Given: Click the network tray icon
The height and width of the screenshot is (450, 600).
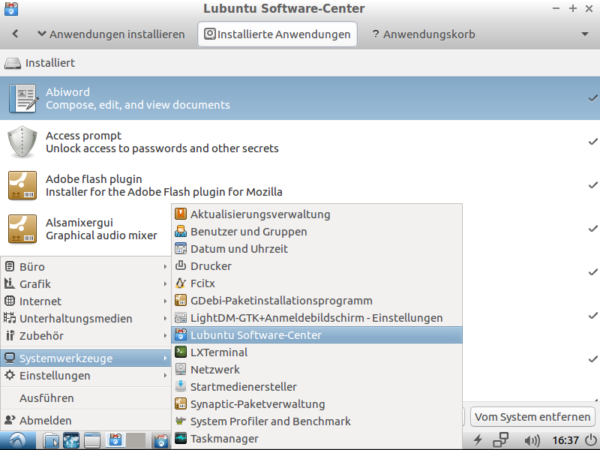Looking at the screenshot, I should coord(500,440).
